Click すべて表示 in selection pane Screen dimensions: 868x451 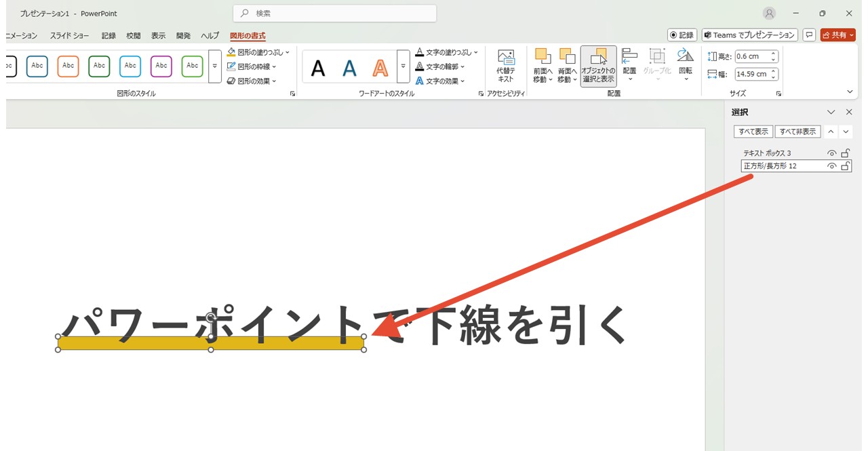tap(753, 132)
